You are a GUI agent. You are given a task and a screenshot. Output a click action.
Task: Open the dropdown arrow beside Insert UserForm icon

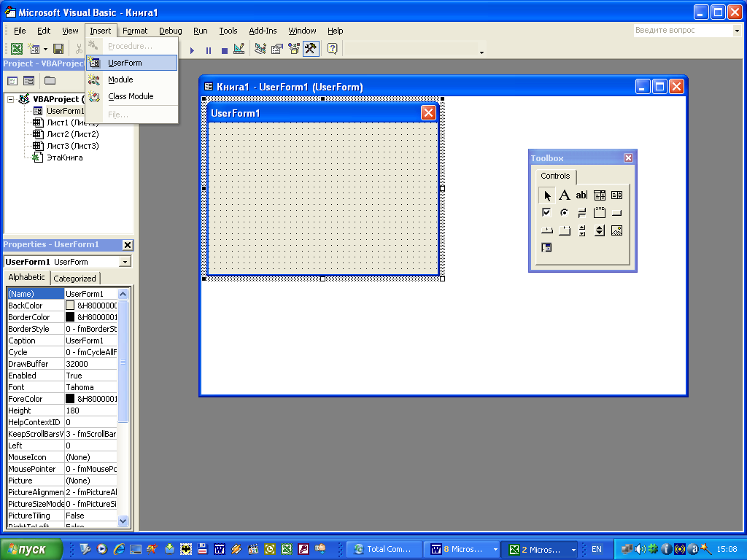coord(45,49)
